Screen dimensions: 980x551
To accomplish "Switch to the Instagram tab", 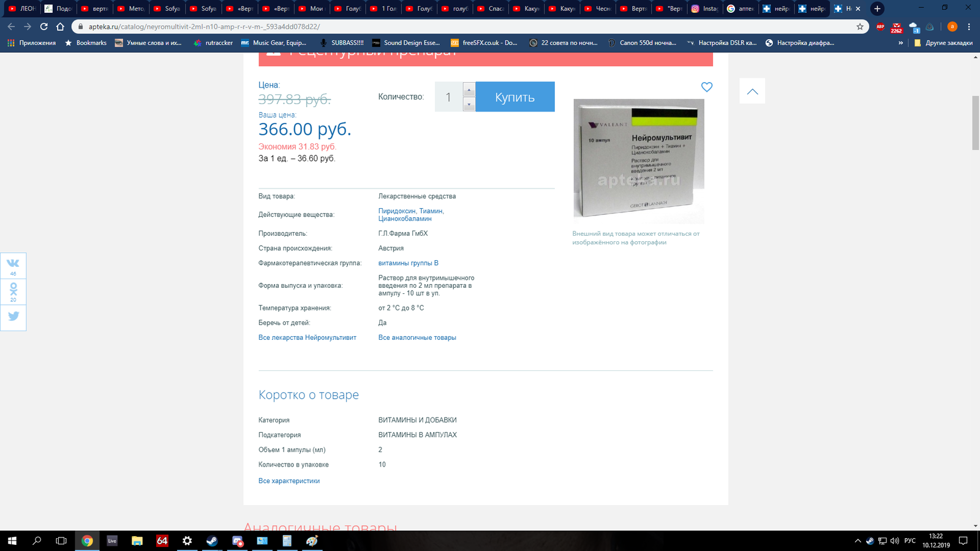I will coord(704,9).
